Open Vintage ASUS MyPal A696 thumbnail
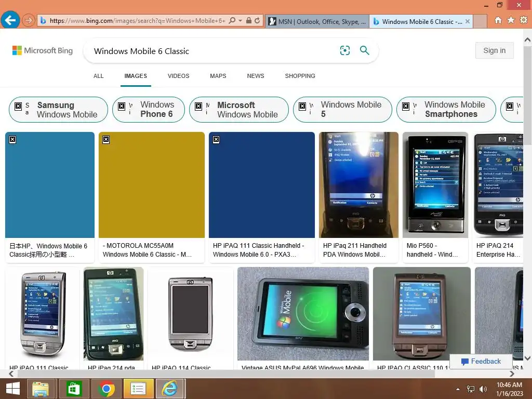This screenshot has height=399, width=532. tap(303, 314)
